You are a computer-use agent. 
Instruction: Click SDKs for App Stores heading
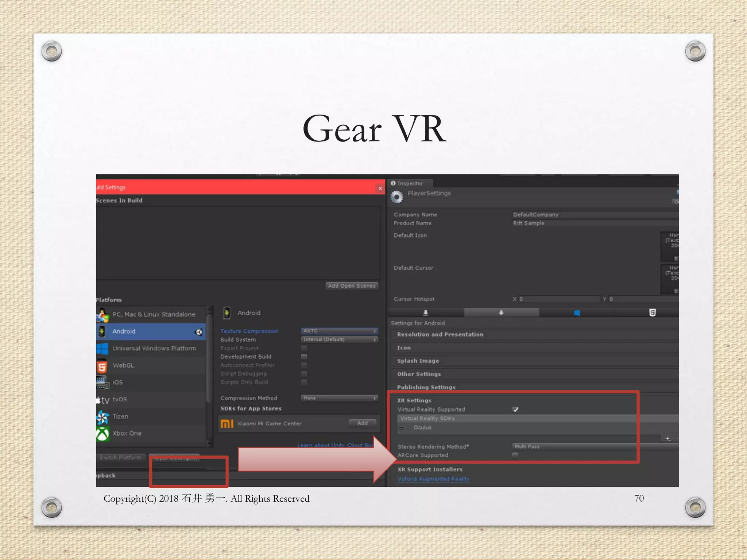pos(251,409)
